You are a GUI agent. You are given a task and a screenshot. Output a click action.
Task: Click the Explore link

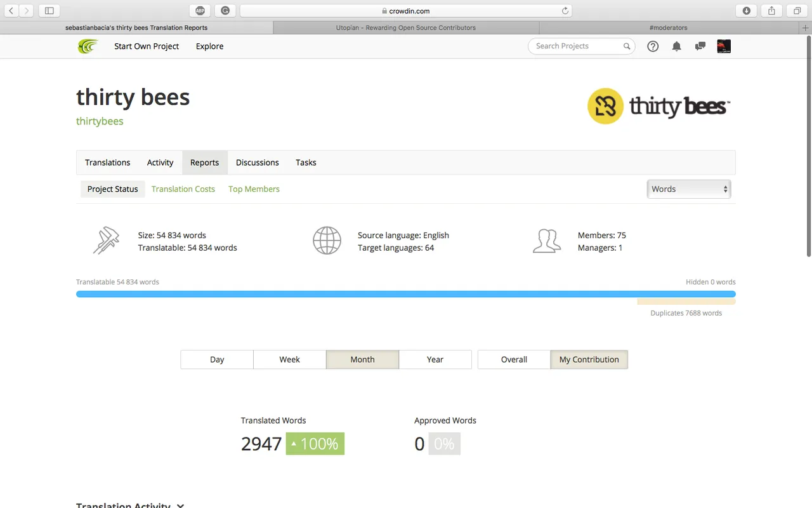[210, 46]
